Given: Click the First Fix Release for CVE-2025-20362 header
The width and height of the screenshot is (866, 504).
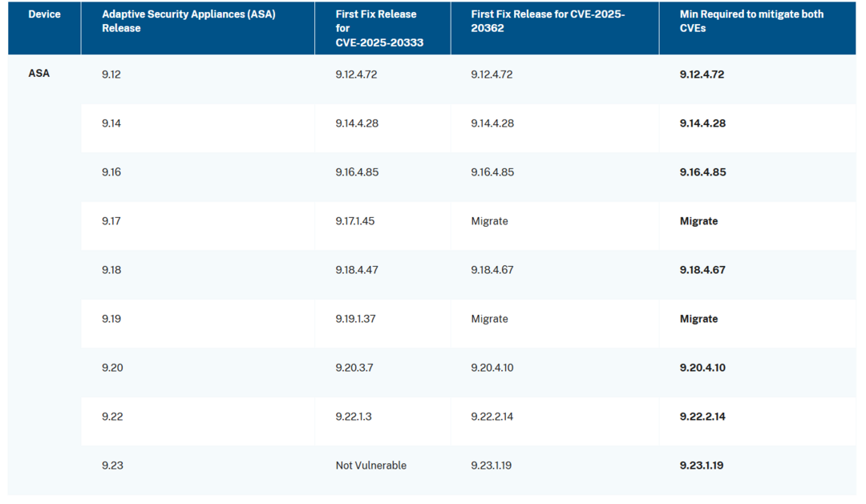Looking at the screenshot, I should (x=548, y=21).
